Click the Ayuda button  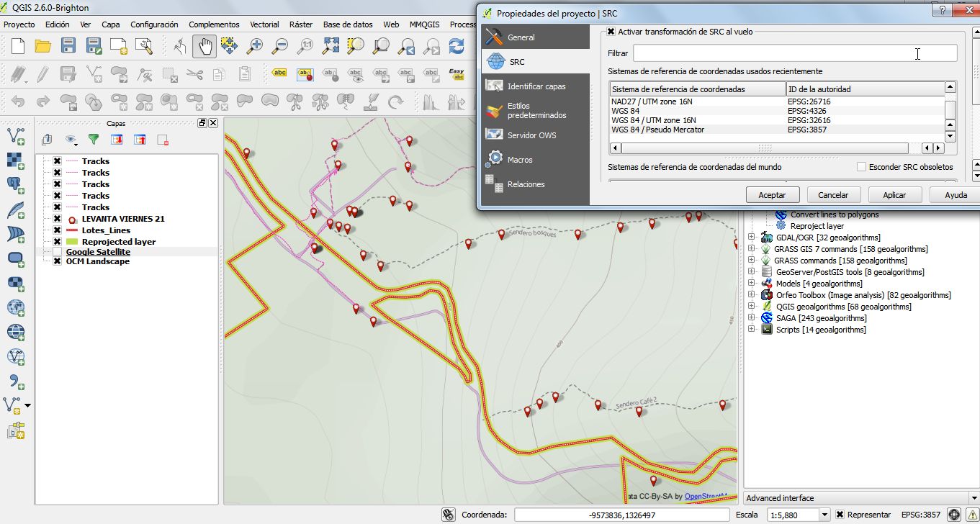click(955, 195)
